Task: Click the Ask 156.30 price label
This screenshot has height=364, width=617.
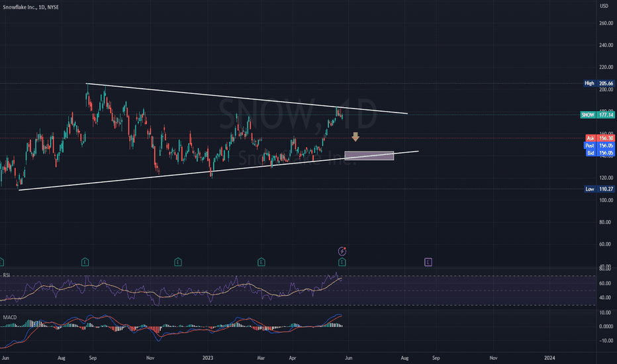Action: 600,138
